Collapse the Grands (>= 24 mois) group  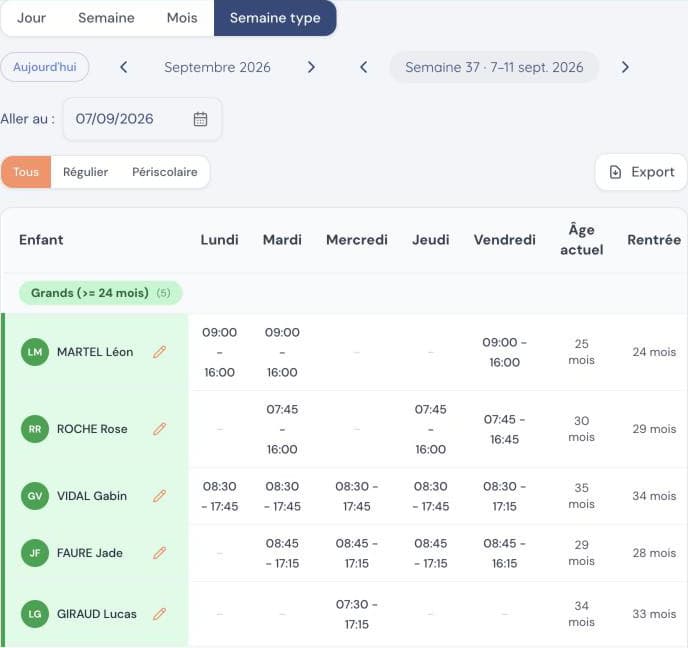[x=100, y=293]
